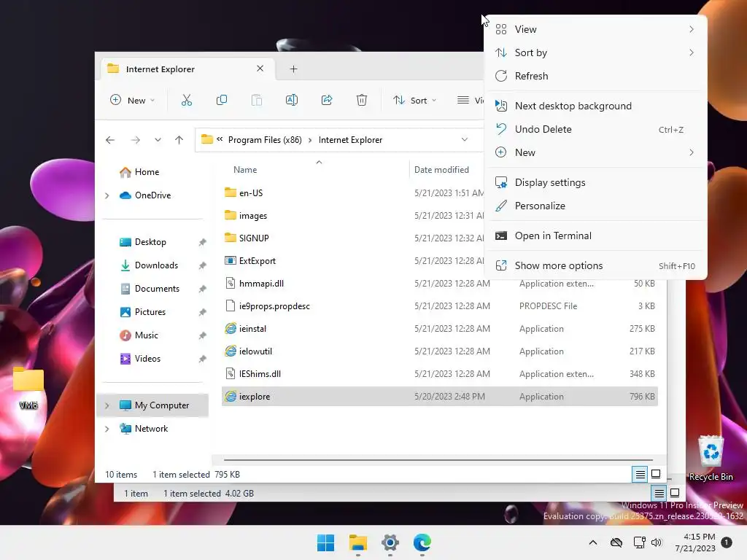Click the pin icon beside Videos

click(x=203, y=359)
